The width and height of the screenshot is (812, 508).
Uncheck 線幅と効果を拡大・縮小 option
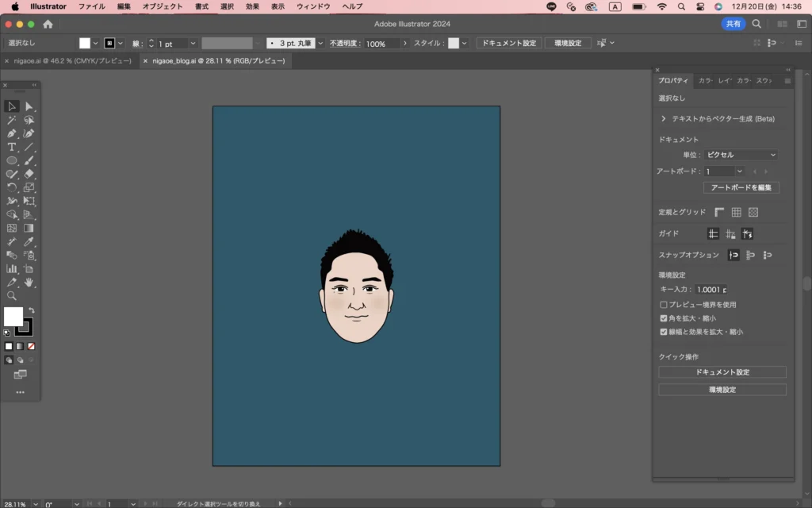click(664, 332)
